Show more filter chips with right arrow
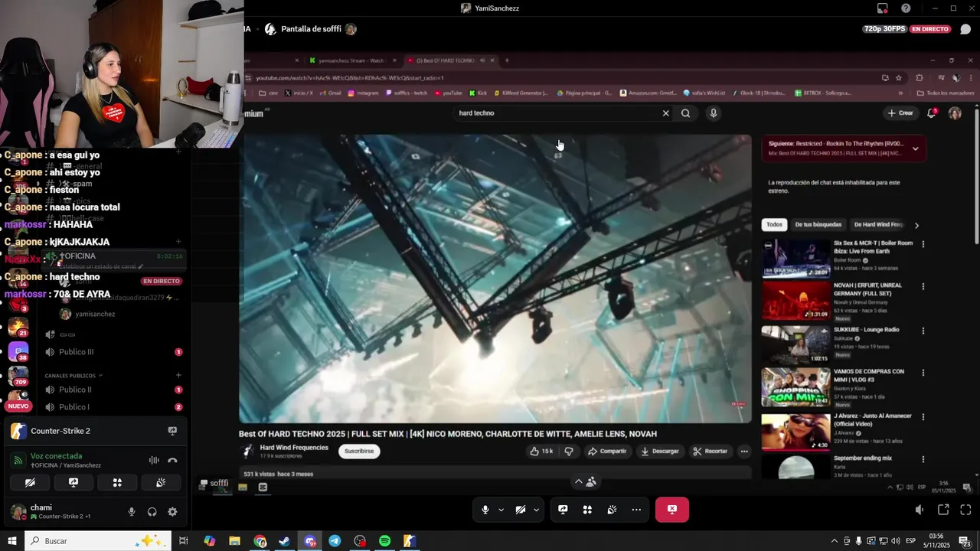This screenshot has width=980, height=551. point(916,225)
